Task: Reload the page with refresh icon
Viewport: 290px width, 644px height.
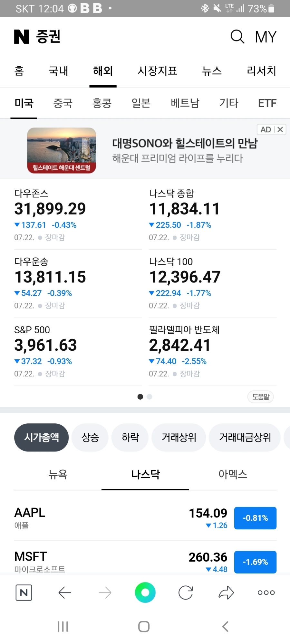Action: point(186,592)
